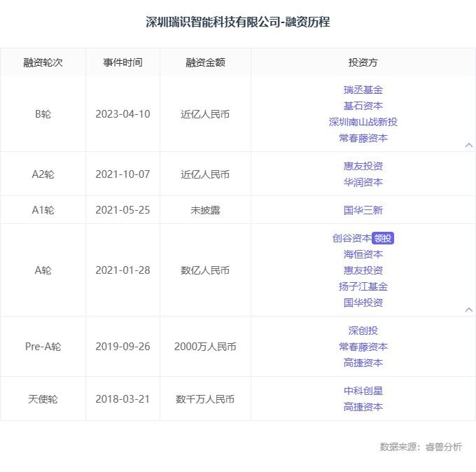This screenshot has height=472, width=476.
Task: Click the date 2018-03-21
Action: pyautogui.click(x=122, y=399)
